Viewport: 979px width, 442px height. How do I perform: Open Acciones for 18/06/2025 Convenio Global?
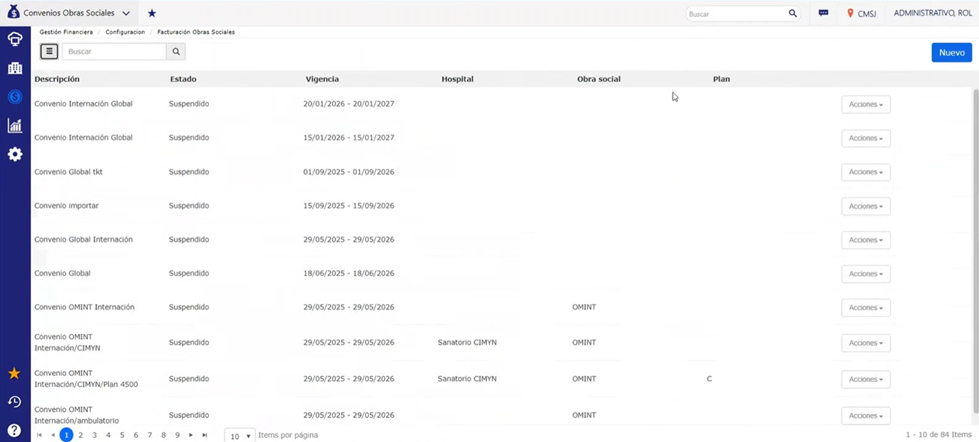point(866,274)
